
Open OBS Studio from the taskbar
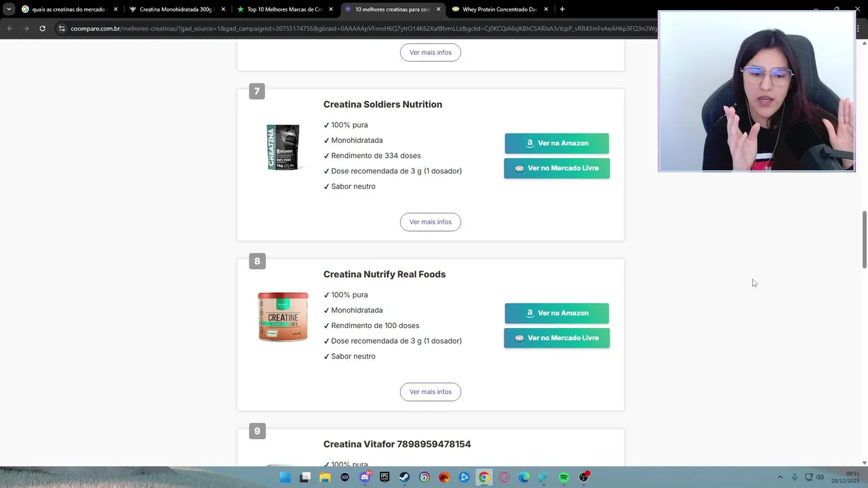coord(584,477)
